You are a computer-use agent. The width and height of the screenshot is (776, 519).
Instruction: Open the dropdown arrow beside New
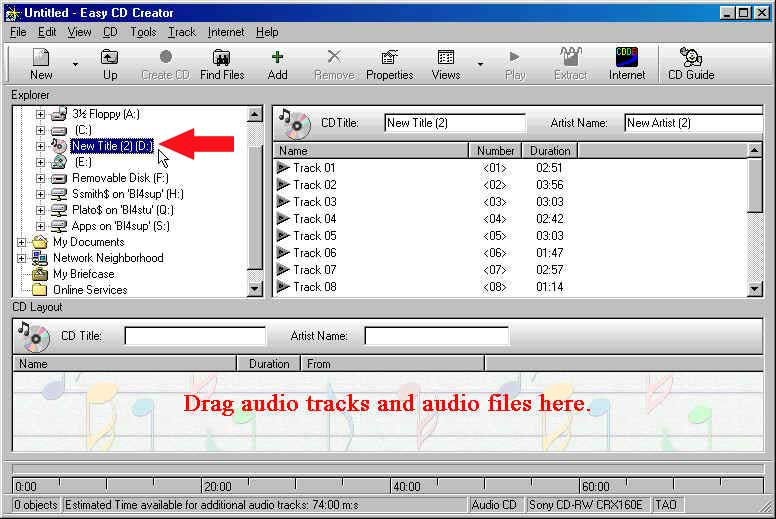click(75, 64)
